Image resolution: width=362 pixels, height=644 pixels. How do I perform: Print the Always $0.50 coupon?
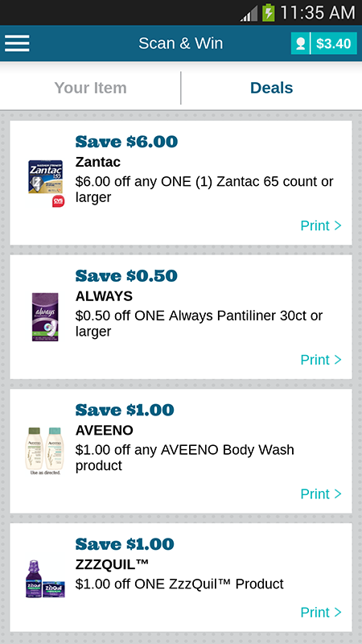click(x=321, y=359)
